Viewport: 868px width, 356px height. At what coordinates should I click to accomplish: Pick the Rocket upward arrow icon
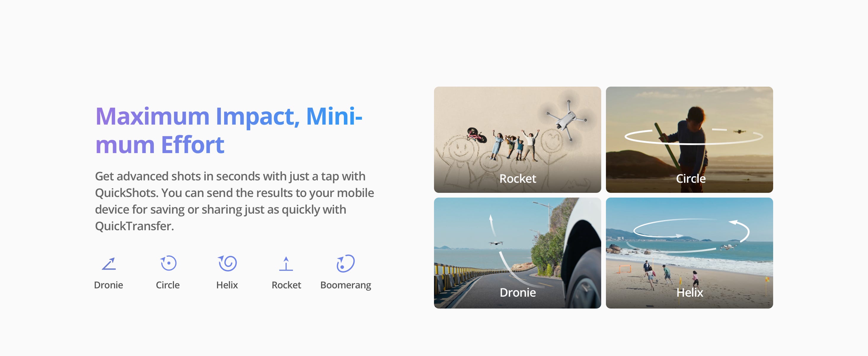(x=286, y=264)
